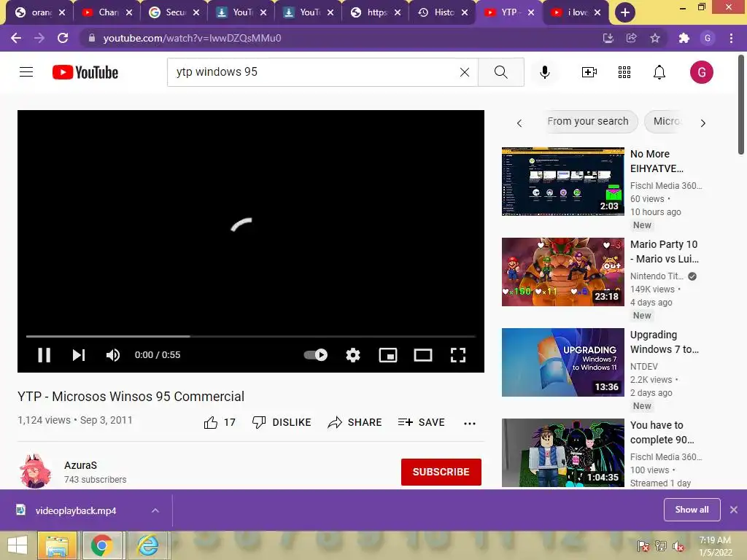Viewport: 747px width, 560px height.
Task: Bookmark this page with star icon
Action: click(x=655, y=38)
